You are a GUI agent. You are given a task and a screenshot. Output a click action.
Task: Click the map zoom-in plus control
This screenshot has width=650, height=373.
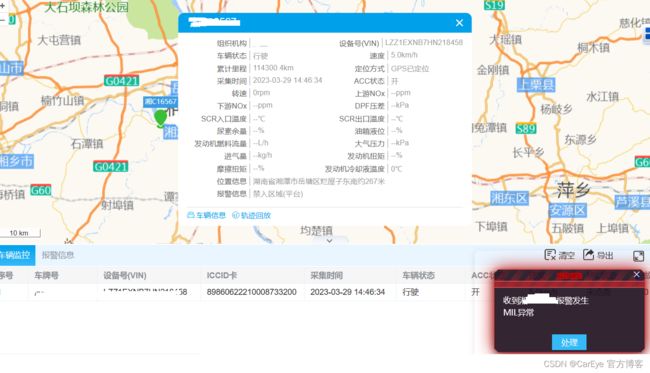(2, 5)
